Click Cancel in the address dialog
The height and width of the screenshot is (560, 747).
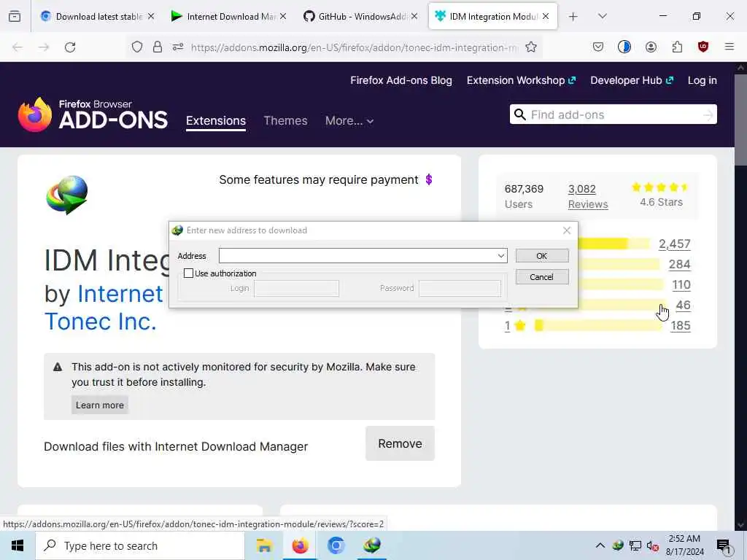point(542,277)
